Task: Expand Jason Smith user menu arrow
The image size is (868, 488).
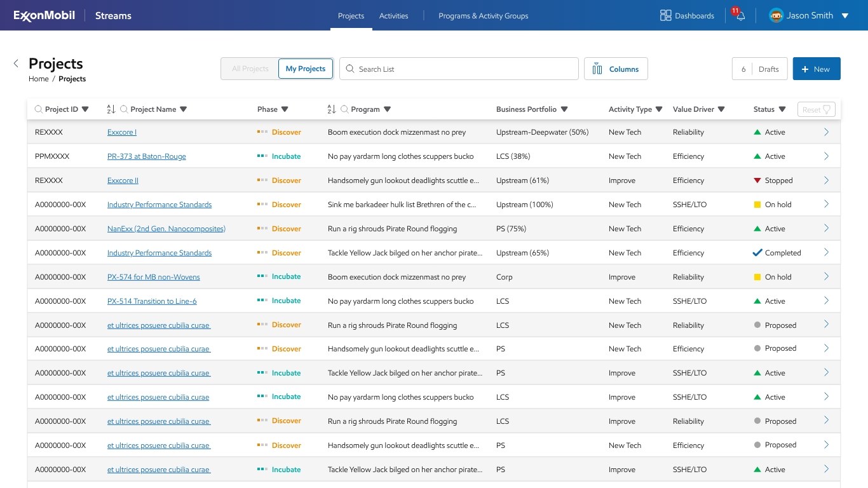Action: 845,16
